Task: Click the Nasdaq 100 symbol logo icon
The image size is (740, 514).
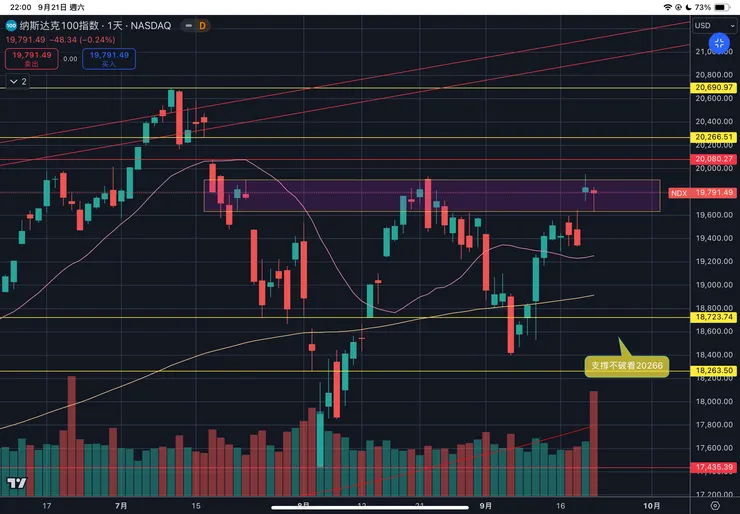Action: point(11,25)
